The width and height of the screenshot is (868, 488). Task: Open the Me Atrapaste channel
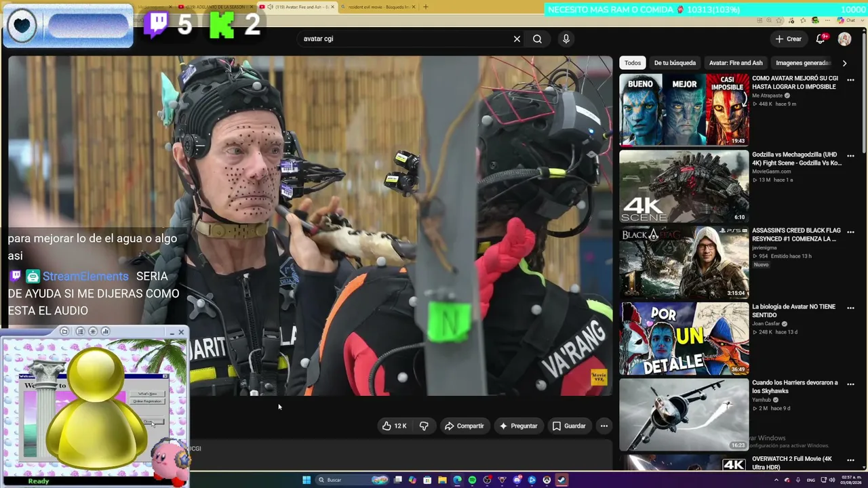(x=767, y=96)
